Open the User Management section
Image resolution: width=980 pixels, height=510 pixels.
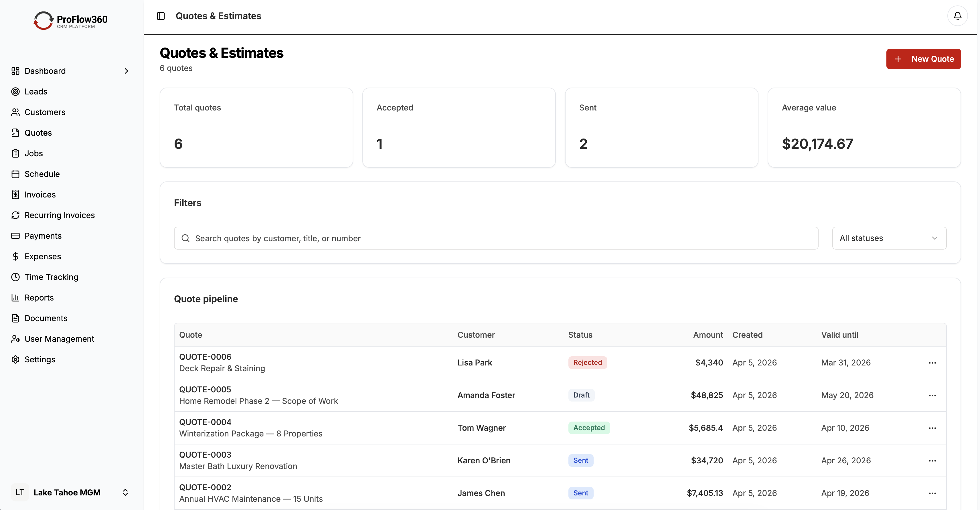[59, 339]
